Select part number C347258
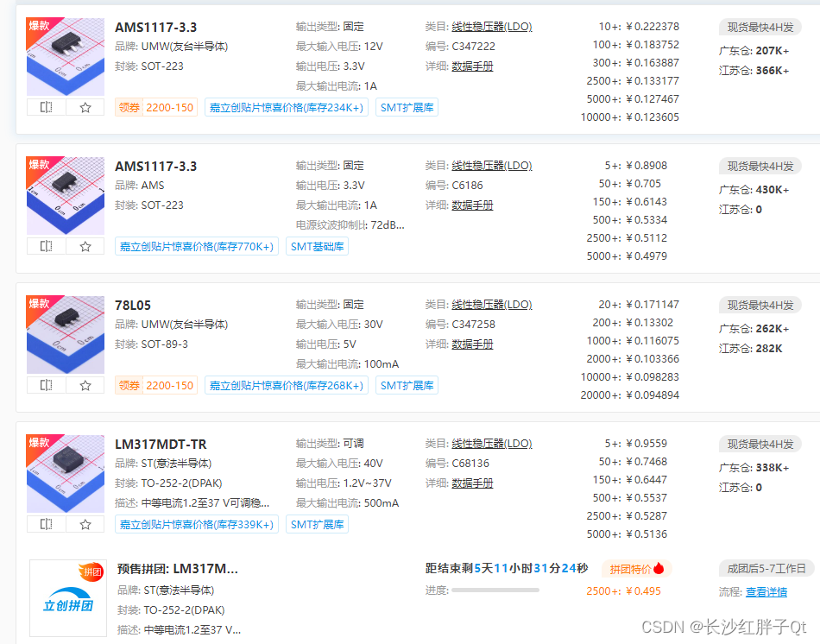This screenshot has height=644, width=820. pyautogui.click(x=473, y=325)
